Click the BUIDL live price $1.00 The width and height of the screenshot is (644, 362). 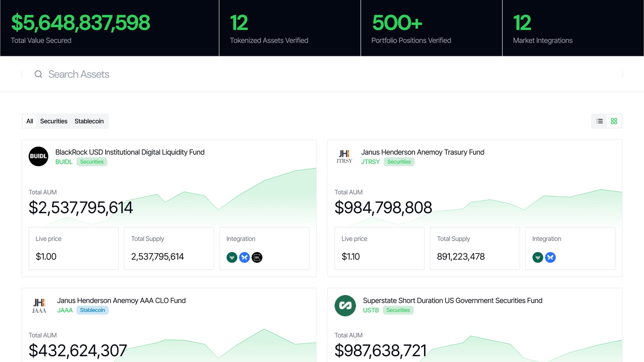click(46, 257)
